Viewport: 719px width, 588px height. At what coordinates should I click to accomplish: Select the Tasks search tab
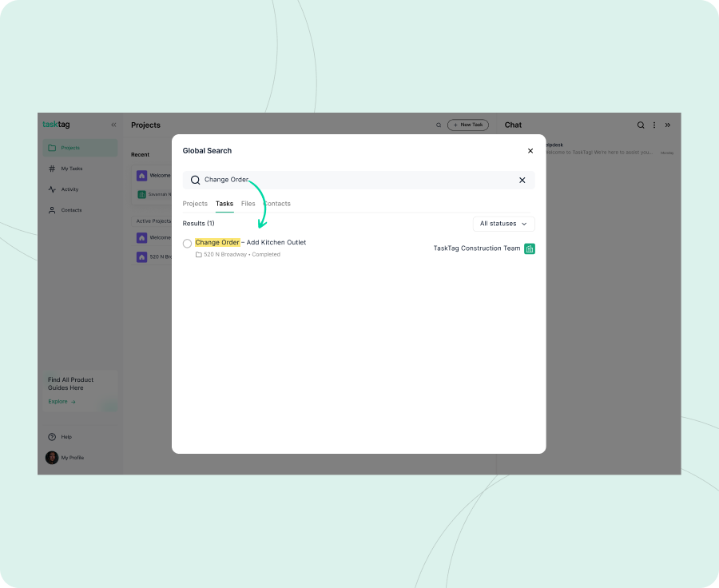(224, 204)
